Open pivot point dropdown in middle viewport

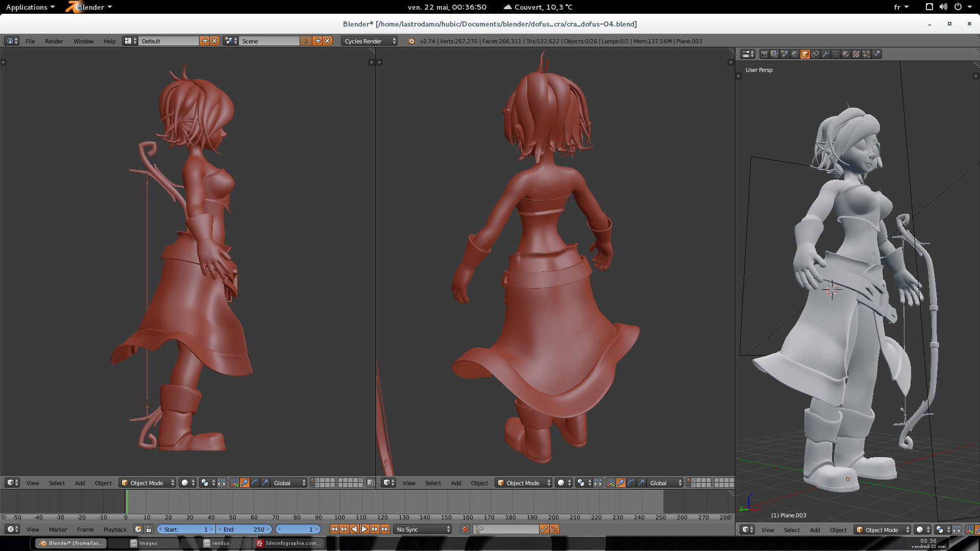click(583, 483)
